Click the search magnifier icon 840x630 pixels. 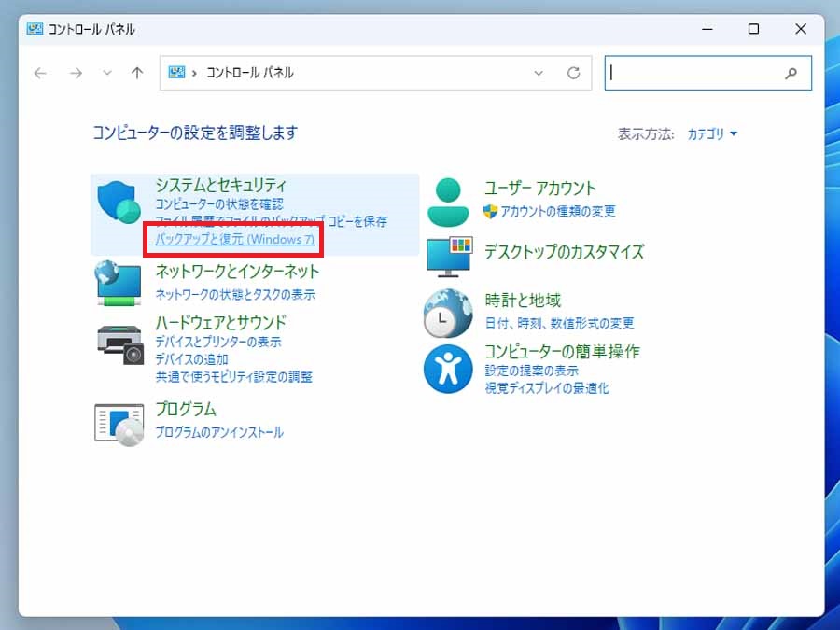[x=791, y=73]
